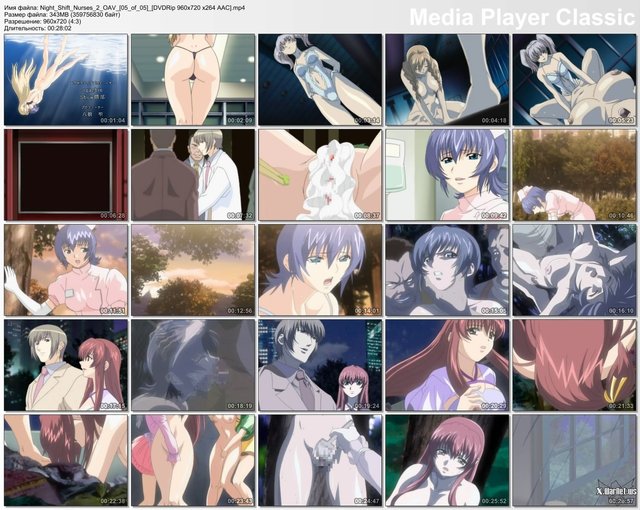Select the park scene frame at 00:10:46
Screen dimensions: 640x510
(x=574, y=175)
